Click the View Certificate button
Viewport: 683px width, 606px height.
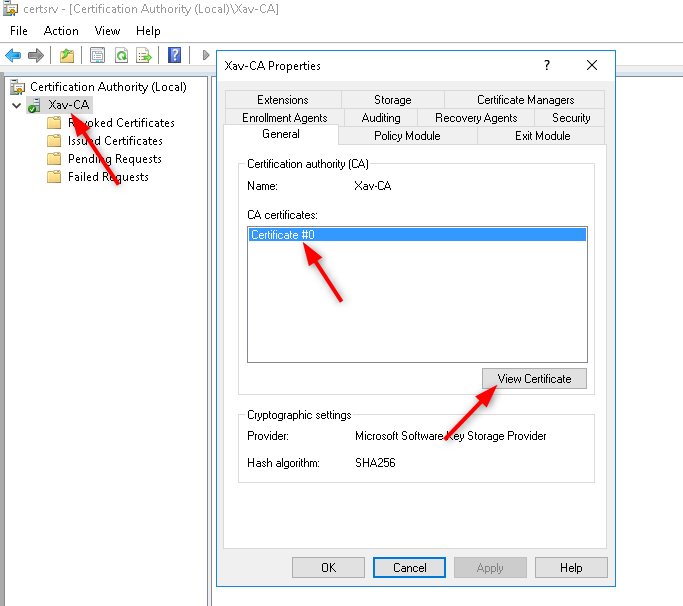pos(534,379)
